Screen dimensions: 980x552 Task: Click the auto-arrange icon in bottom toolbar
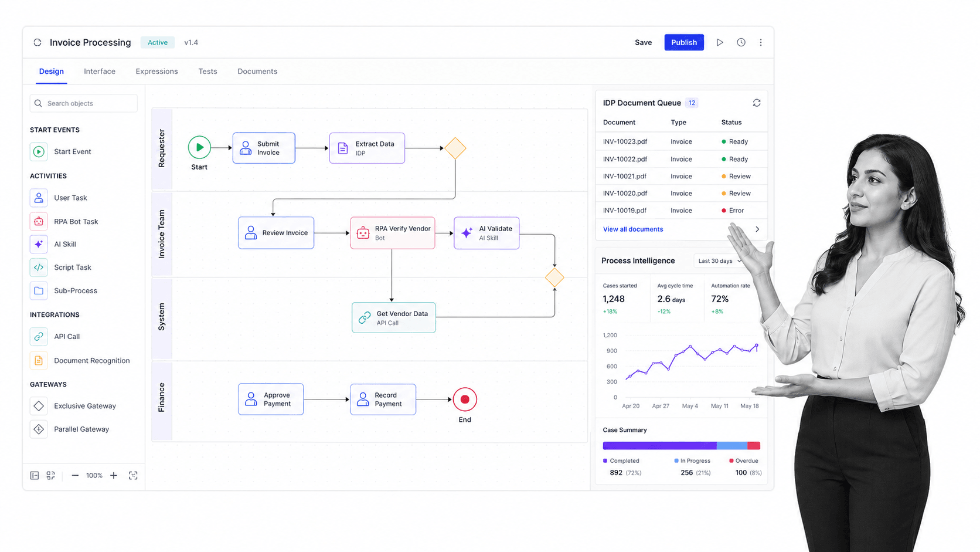51,475
